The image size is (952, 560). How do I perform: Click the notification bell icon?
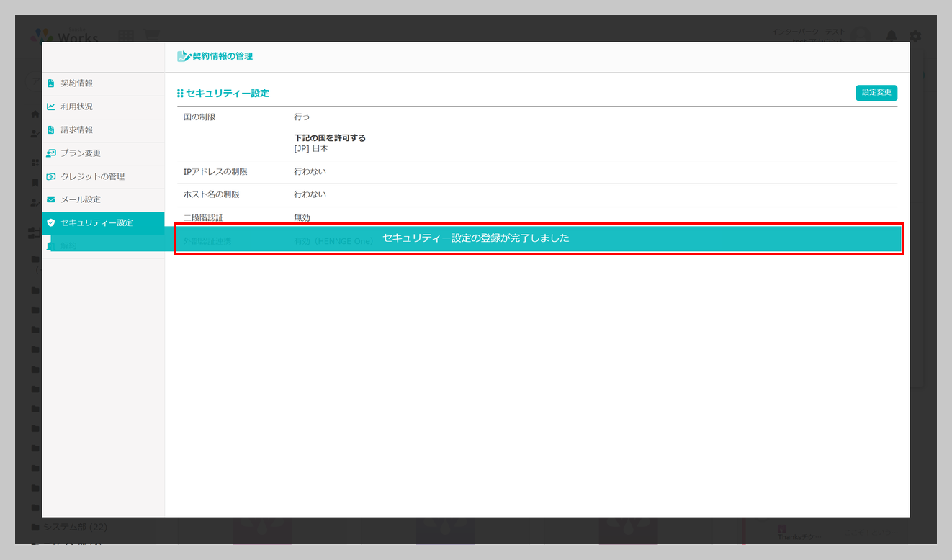pos(892,35)
